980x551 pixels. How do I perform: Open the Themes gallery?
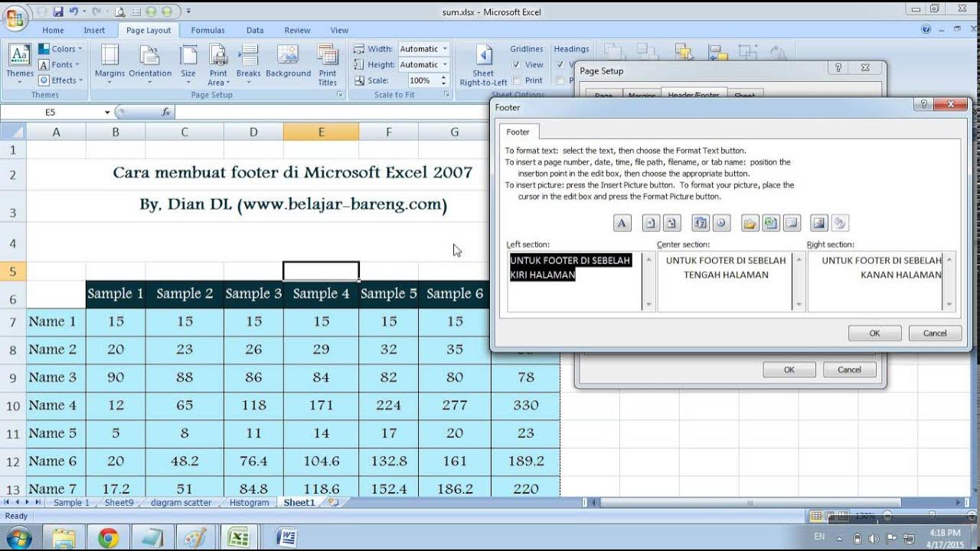[x=19, y=65]
